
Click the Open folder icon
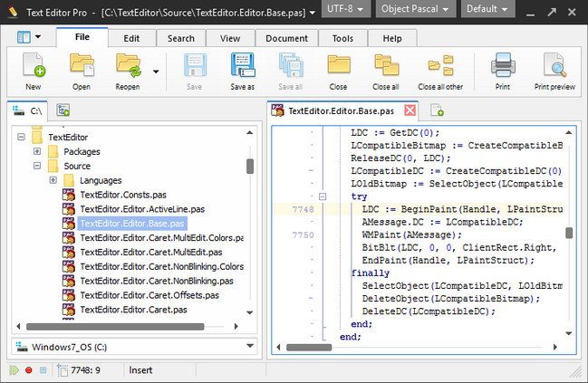point(82,67)
